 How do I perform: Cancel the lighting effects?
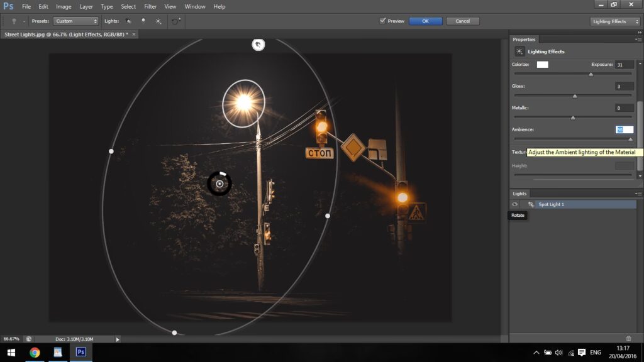tap(462, 21)
